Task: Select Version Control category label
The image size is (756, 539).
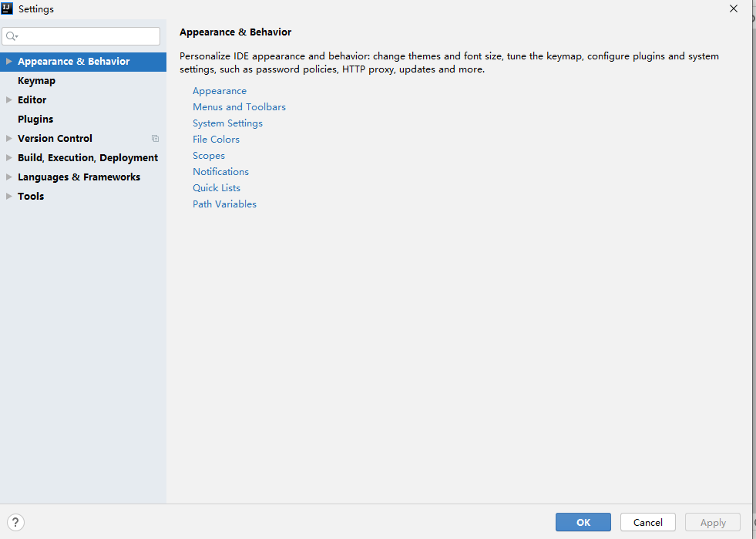Action: point(55,139)
